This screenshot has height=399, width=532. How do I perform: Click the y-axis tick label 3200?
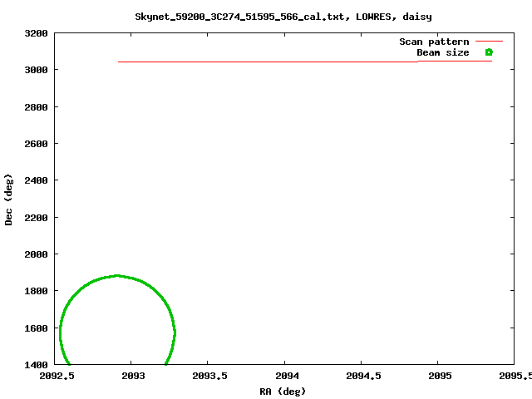click(x=36, y=33)
